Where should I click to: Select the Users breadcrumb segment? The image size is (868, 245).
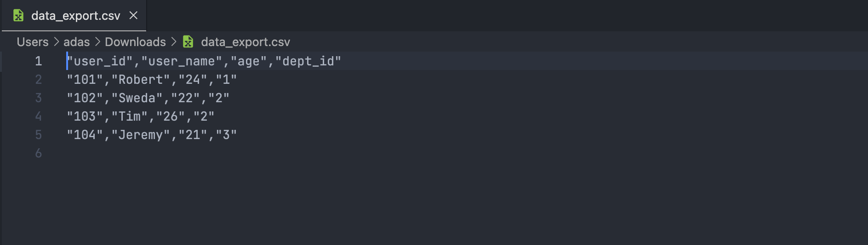pos(33,42)
